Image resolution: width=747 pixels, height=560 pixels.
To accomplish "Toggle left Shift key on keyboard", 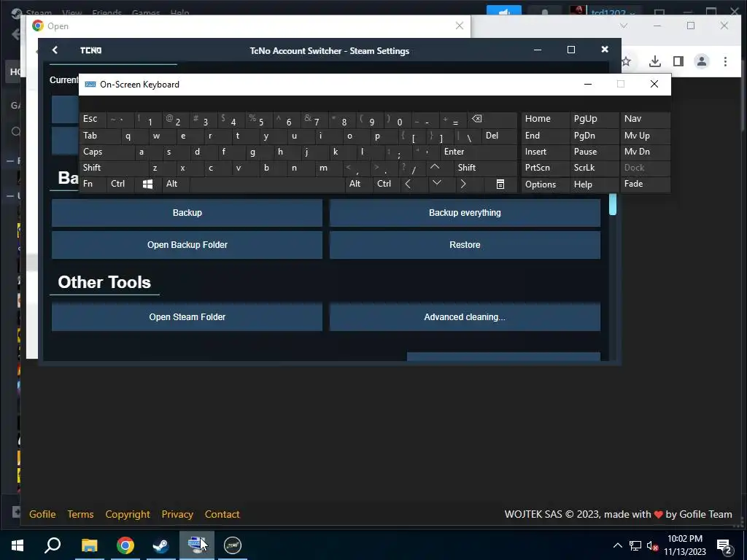I will point(113,167).
